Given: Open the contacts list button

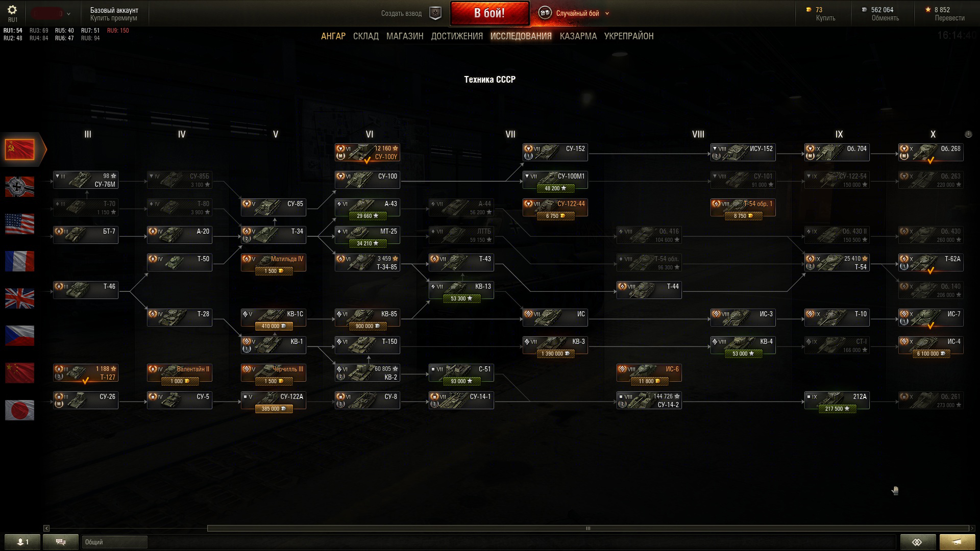Looking at the screenshot, I should 22,542.
